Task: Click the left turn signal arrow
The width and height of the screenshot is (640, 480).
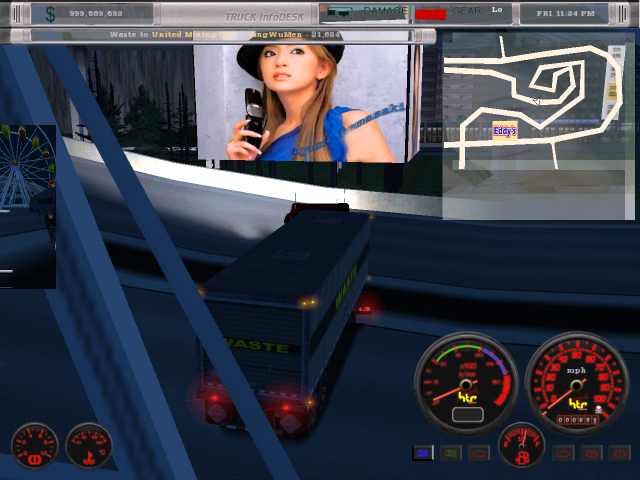Action: tap(479, 453)
